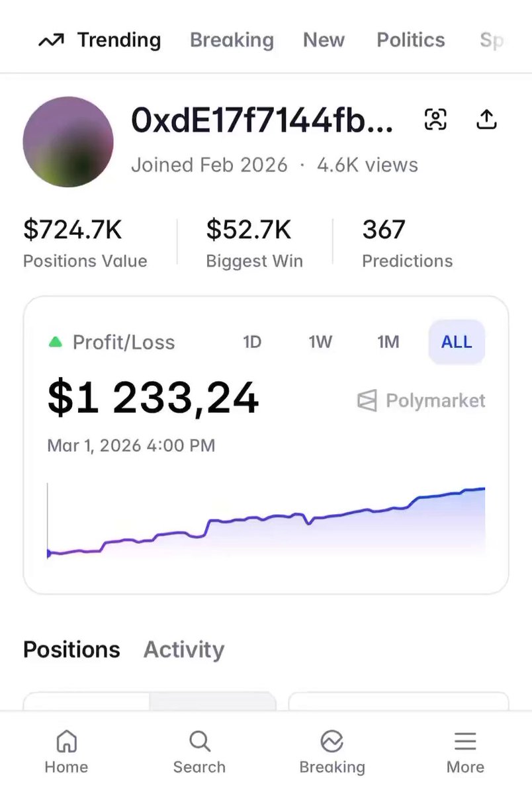
Task: Select the Positions tab
Action: click(x=71, y=650)
